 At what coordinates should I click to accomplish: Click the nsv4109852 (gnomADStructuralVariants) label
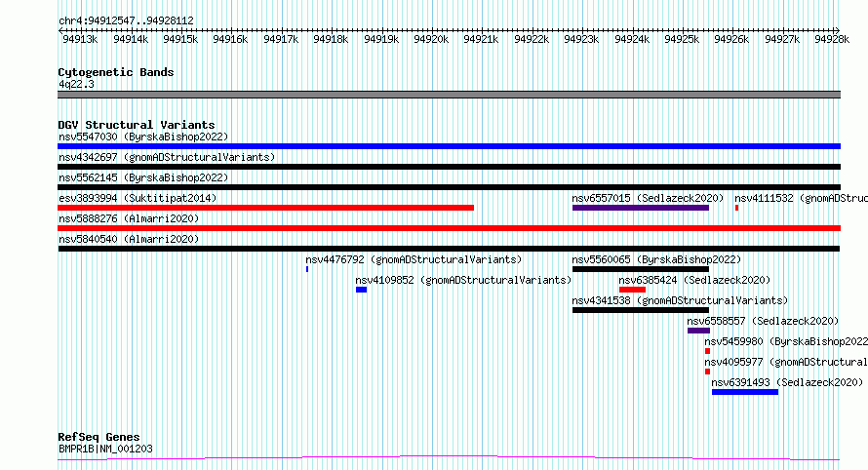tap(463, 280)
